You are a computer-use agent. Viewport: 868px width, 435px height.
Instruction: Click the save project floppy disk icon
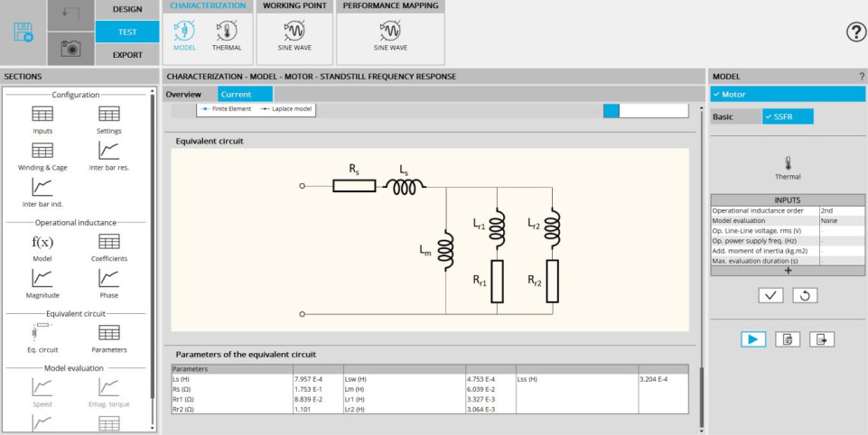(23, 32)
